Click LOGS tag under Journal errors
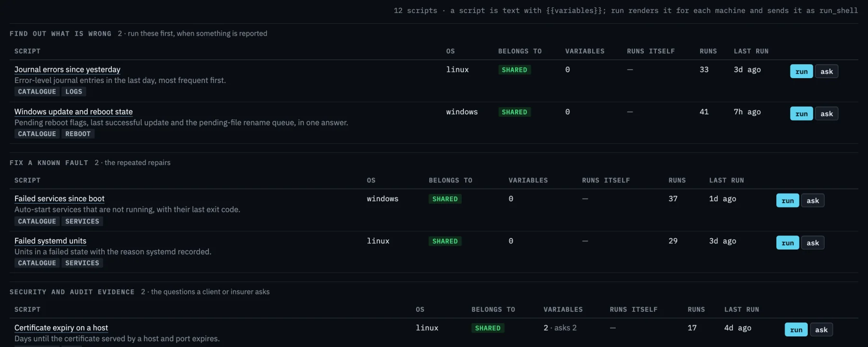The height and width of the screenshot is (347, 868). pos(74,92)
